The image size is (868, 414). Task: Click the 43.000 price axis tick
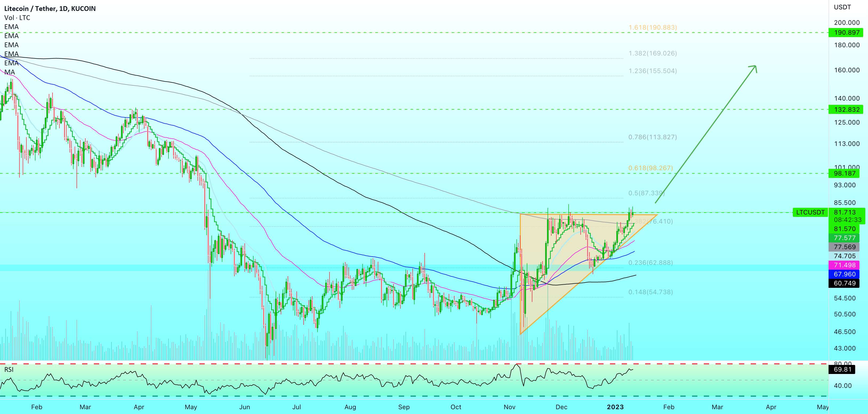[x=845, y=348]
